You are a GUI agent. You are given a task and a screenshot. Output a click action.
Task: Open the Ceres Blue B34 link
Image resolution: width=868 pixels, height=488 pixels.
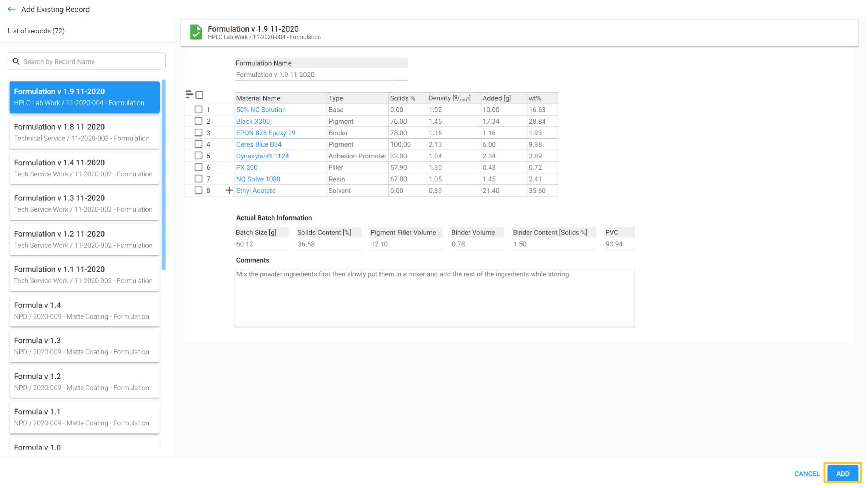[259, 144]
